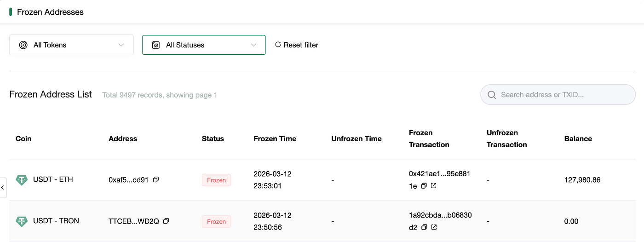Copy frozen transaction hash 0x421ae1

point(424,186)
